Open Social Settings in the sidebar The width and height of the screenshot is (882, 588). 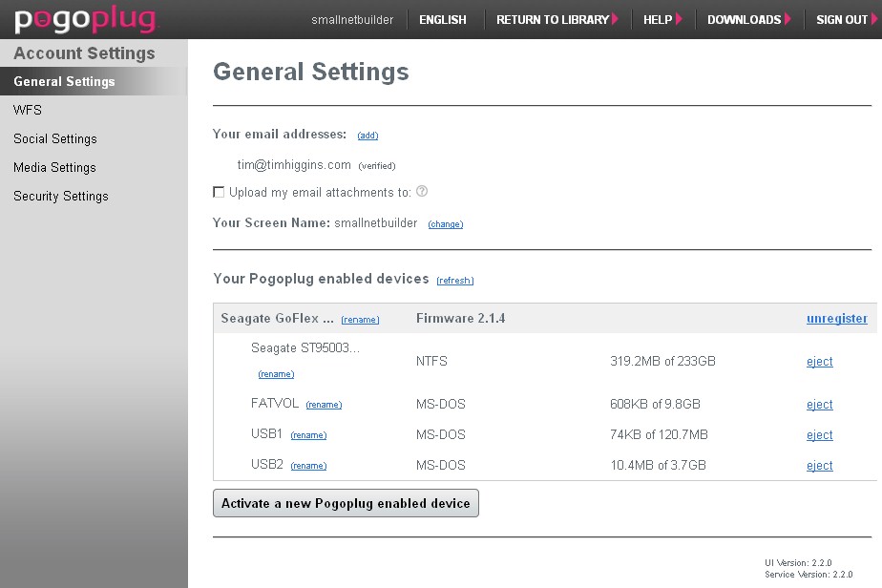[55, 138]
